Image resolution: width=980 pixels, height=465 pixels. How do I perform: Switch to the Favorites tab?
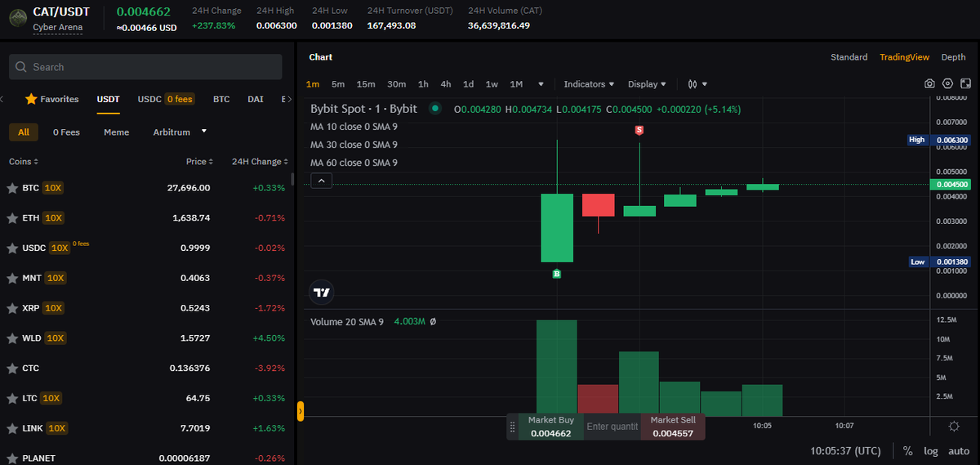point(52,99)
